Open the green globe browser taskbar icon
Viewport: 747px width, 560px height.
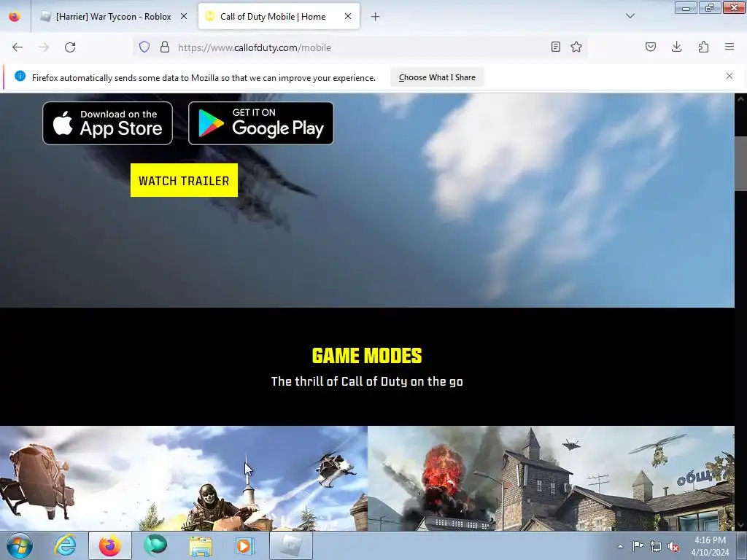(x=155, y=545)
